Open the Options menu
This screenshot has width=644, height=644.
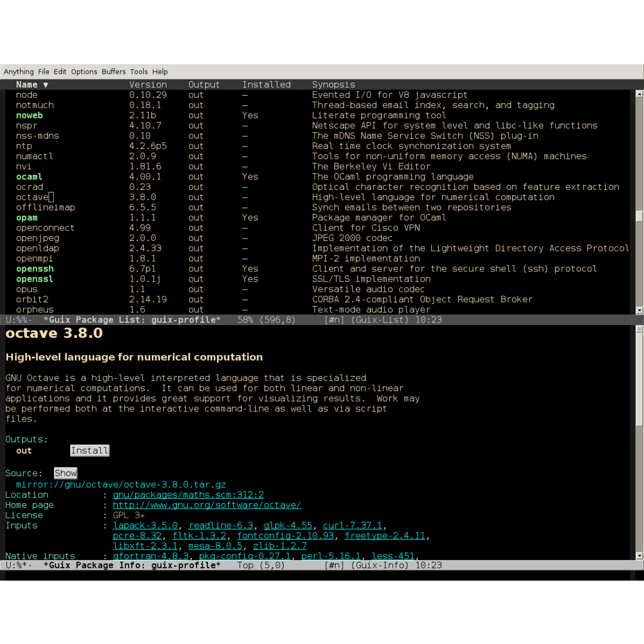tap(84, 71)
